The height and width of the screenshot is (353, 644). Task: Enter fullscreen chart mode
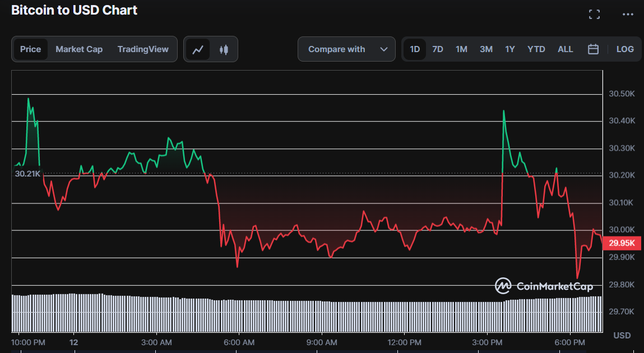(x=594, y=15)
